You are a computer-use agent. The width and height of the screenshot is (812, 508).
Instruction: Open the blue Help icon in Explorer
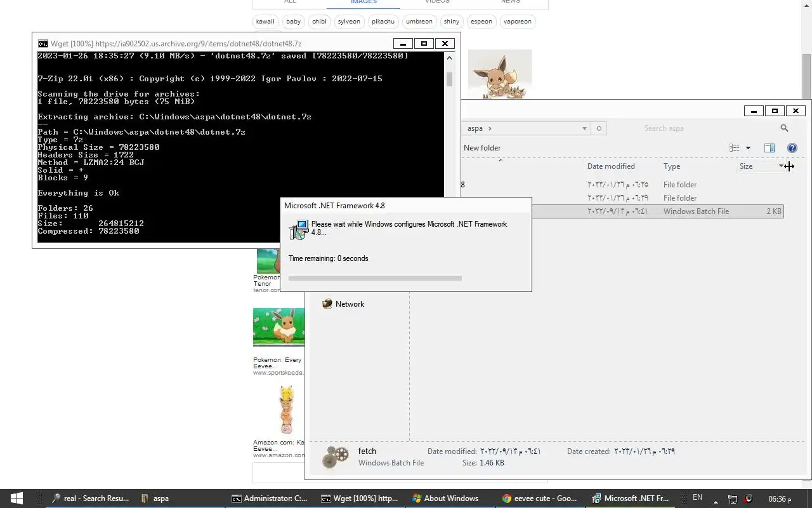click(x=792, y=148)
